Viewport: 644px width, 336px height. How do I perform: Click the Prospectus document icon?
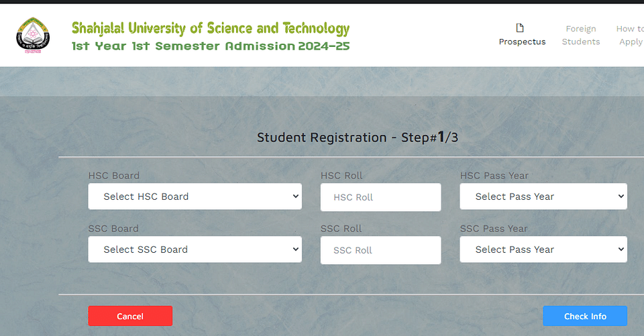click(x=520, y=28)
